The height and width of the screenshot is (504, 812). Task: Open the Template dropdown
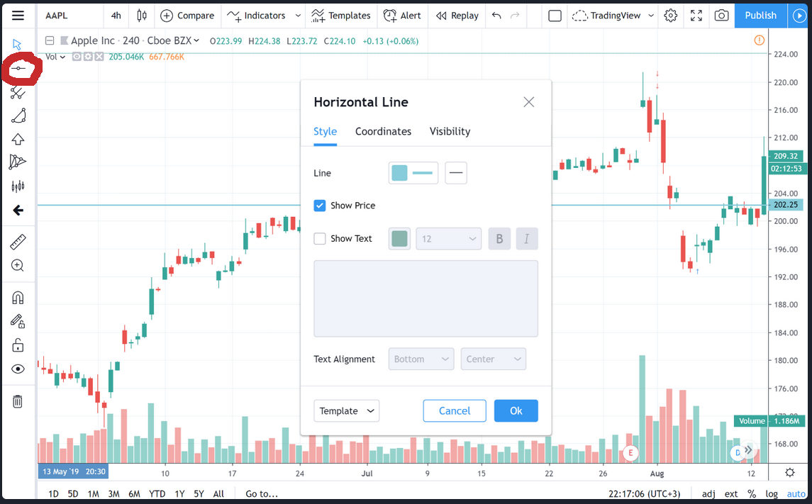click(347, 411)
